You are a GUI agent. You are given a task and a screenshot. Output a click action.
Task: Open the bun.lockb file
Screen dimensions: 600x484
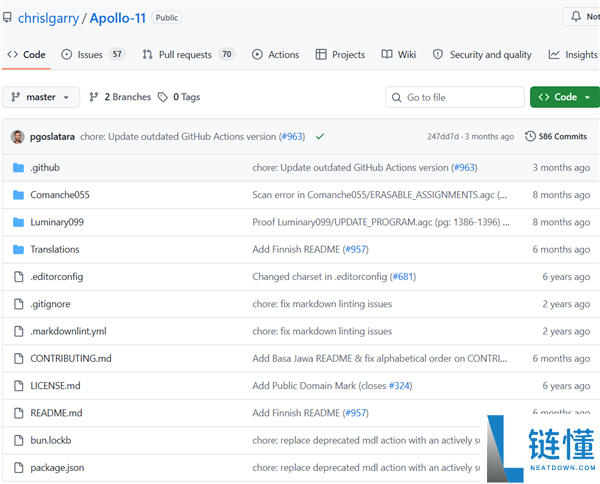51,440
